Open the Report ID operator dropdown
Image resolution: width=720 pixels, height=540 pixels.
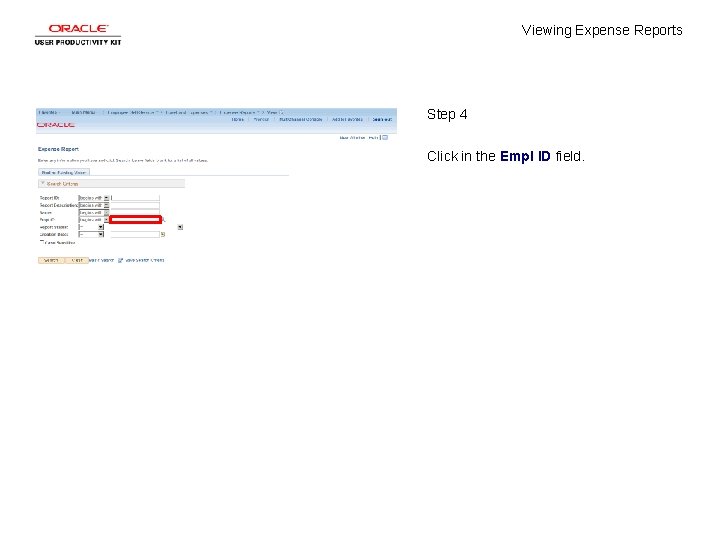click(x=94, y=198)
